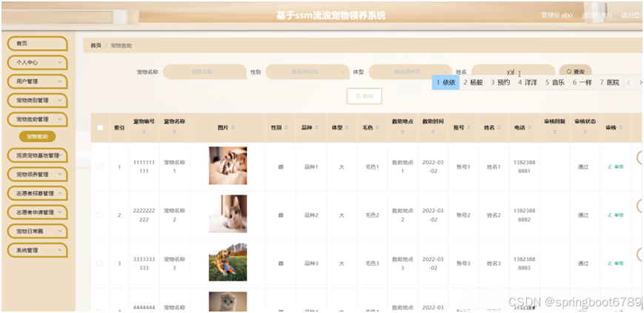644x313 pixels.
Task: Click the 救助地点 2 cell
Action: (x=402, y=215)
